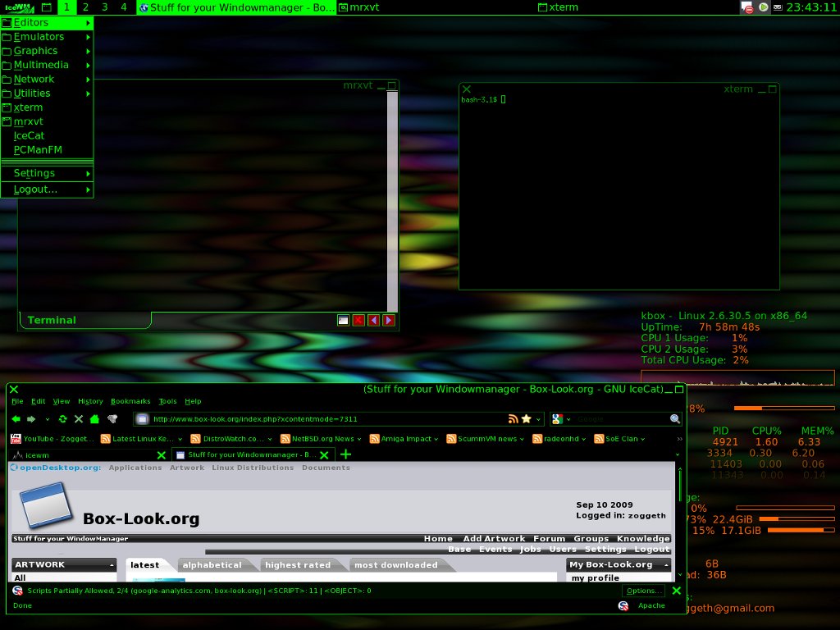Open the Settings submenu
Screen dimensions: 840x630
coord(47,173)
